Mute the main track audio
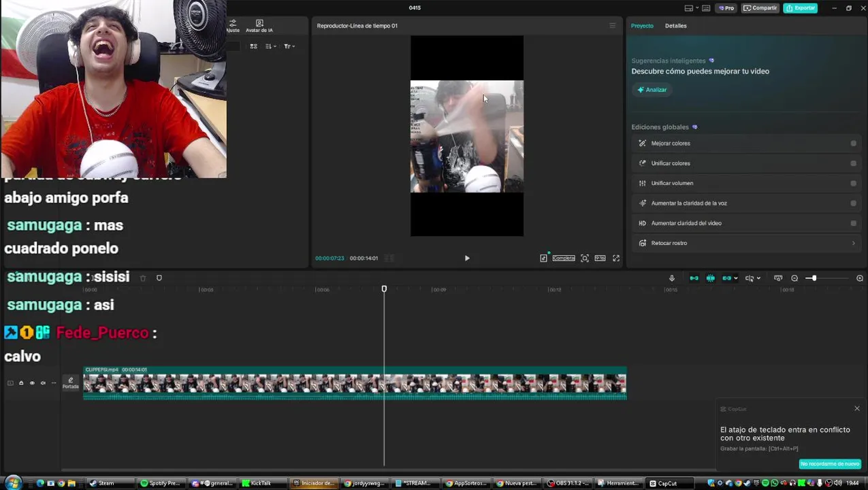 click(x=43, y=383)
